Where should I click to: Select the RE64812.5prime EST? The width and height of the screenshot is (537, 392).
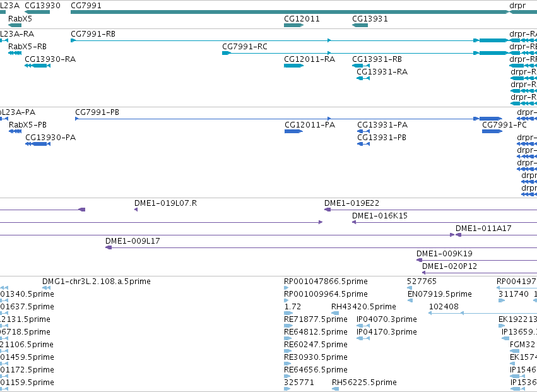[x=288, y=338]
